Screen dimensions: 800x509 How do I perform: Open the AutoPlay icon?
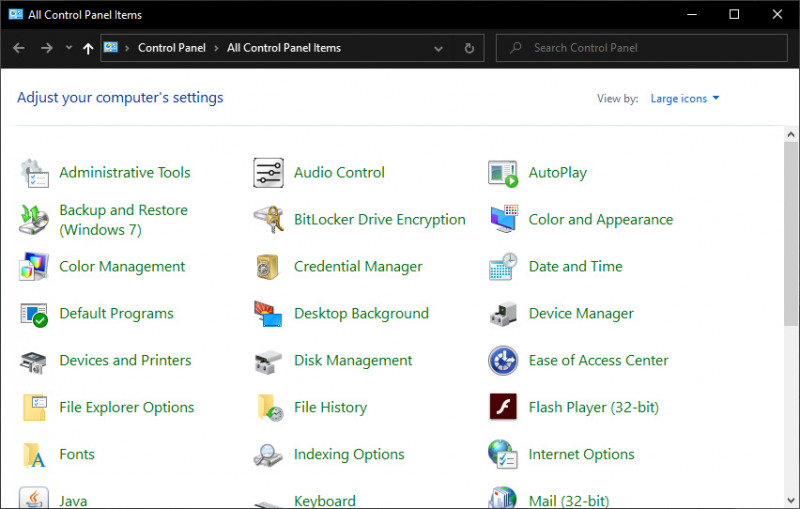click(x=503, y=173)
